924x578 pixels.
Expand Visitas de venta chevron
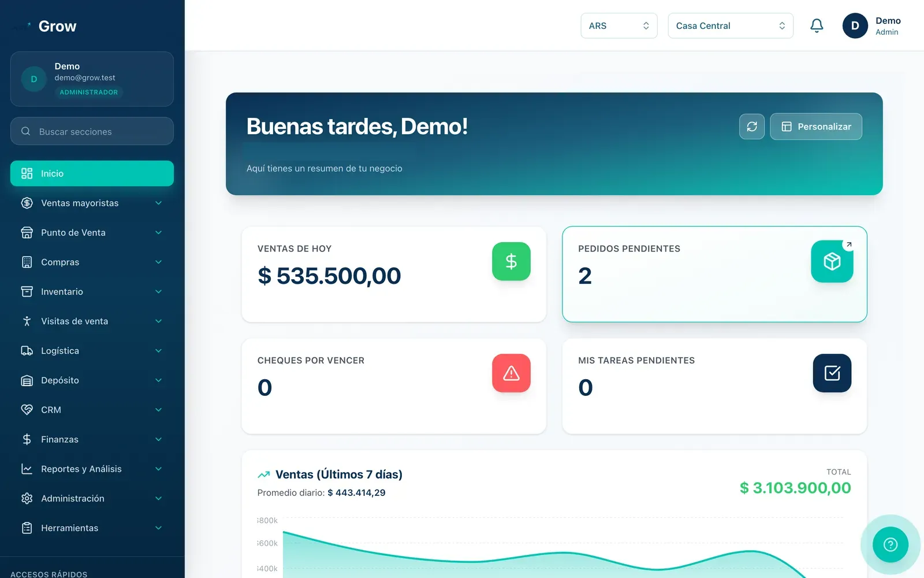point(158,321)
